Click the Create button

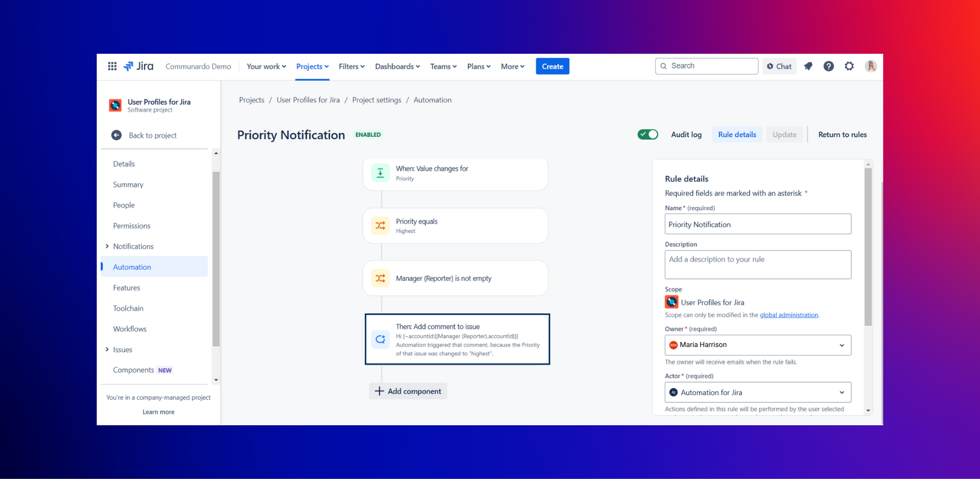click(x=552, y=67)
